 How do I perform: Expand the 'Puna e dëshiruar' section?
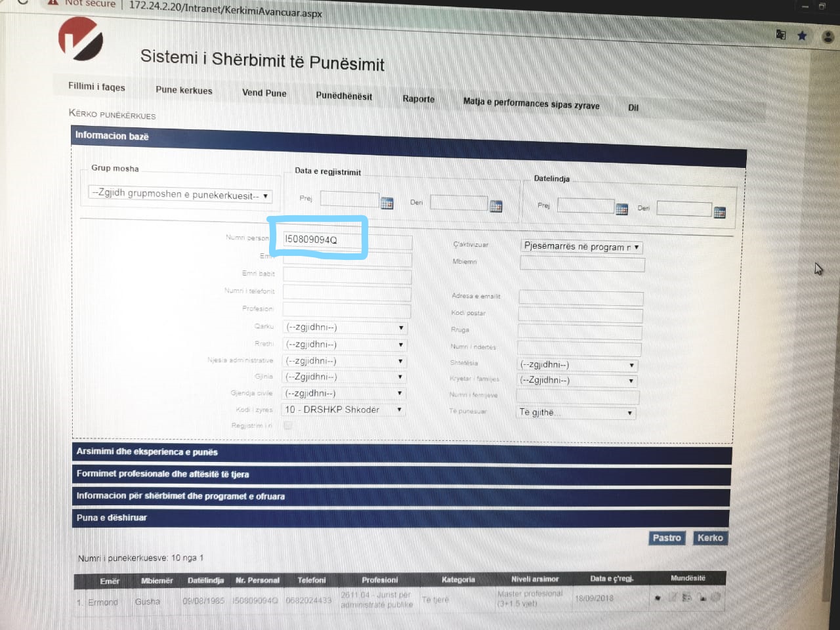(x=401, y=518)
